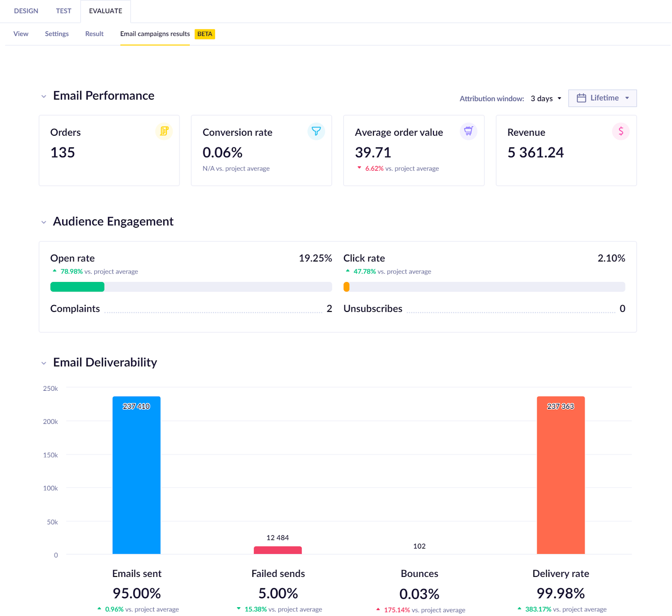Click the 78.98% vs. project average text
Viewport: 672px width, 616px height.
tap(99, 271)
